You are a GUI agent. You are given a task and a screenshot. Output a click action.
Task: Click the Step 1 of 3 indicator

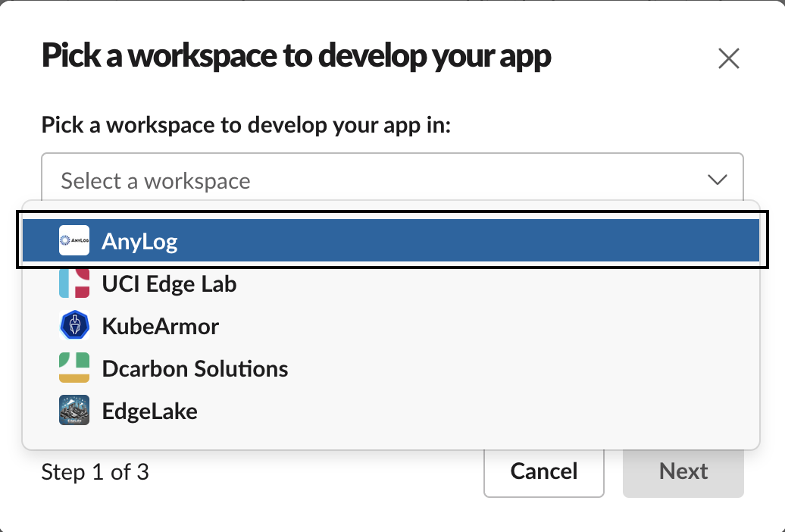[95, 472]
